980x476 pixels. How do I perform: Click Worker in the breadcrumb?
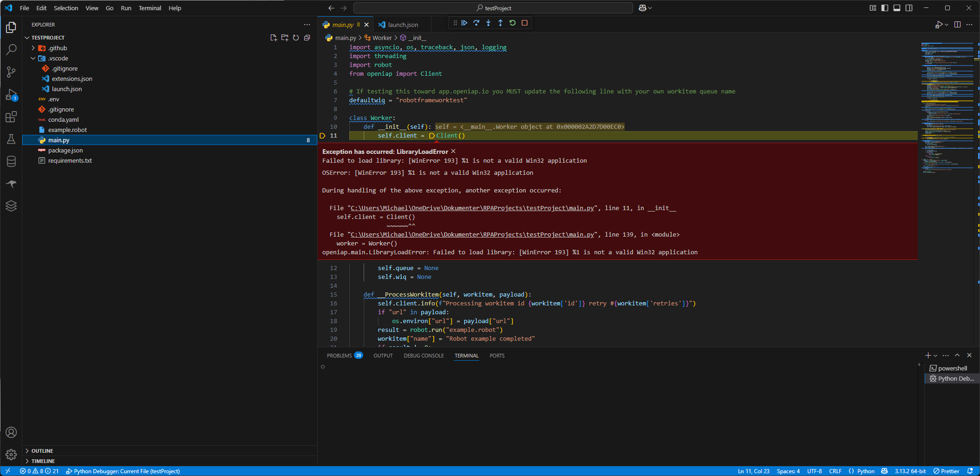point(382,38)
